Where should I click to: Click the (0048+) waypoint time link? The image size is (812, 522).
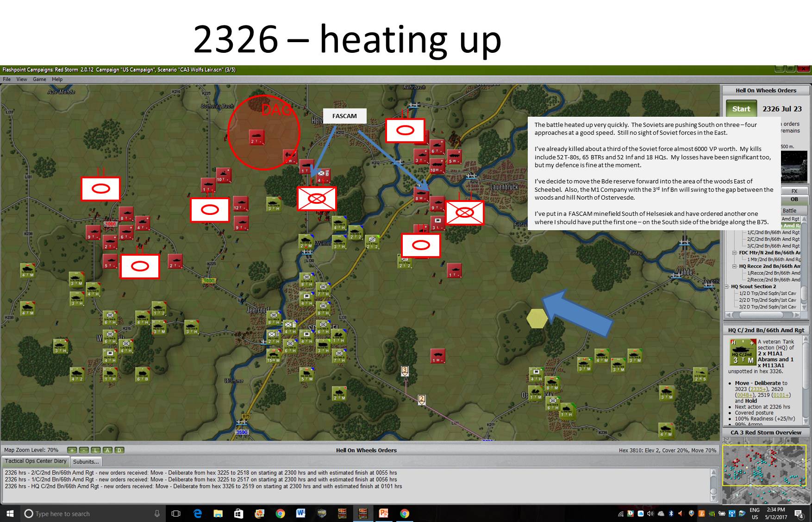[745, 395]
